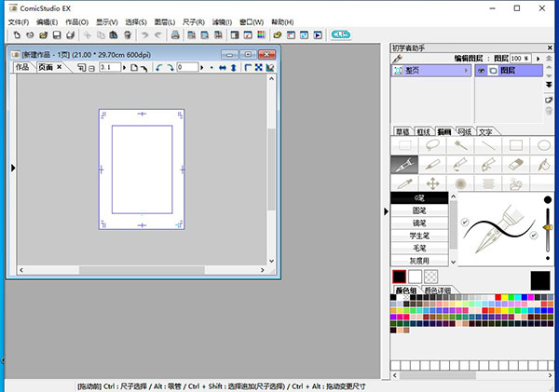Select the eraser tool in the tool grid

pos(515,165)
